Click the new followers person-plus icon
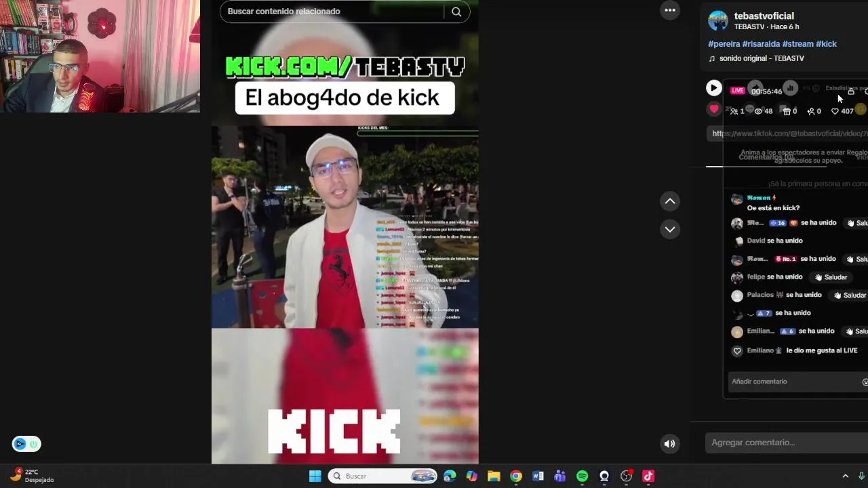The width and height of the screenshot is (868, 488). tap(810, 111)
